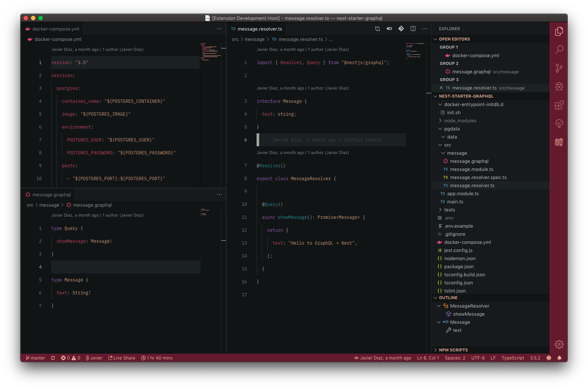588x389 pixels.
Task: Open the Search view in activity bar
Action: [x=559, y=50]
